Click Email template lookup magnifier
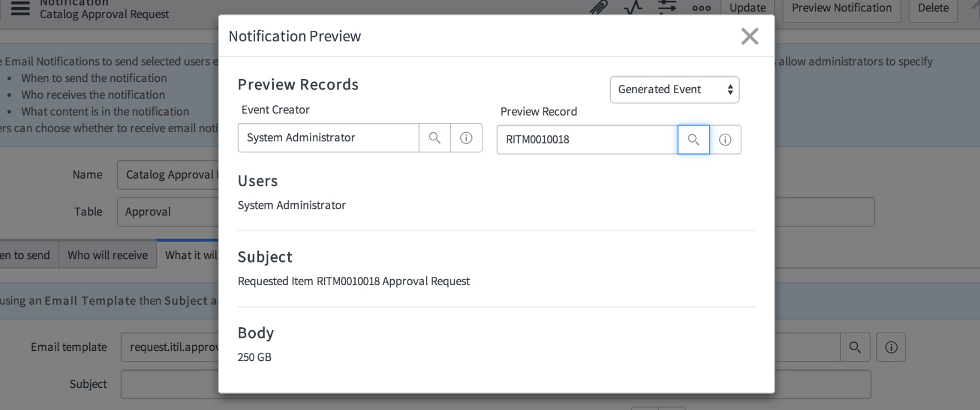 pos(855,347)
